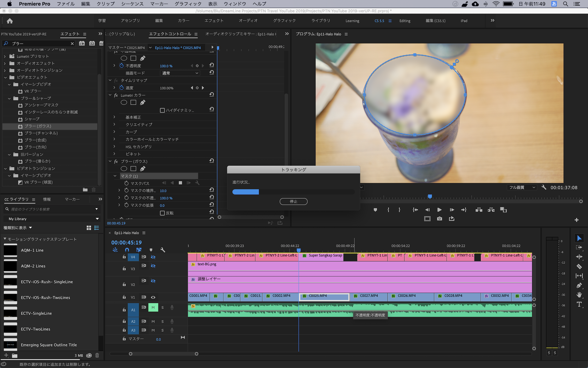
Task: Collapse the ブラー&シャープ folder
Action: (x=9, y=98)
